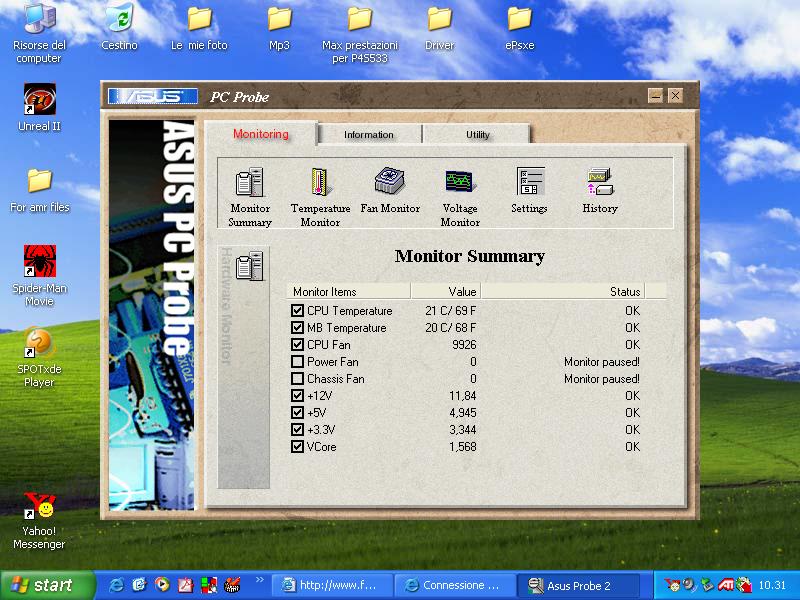
Task: Uncheck the CPU Temperature checkbox
Action: pos(297,310)
